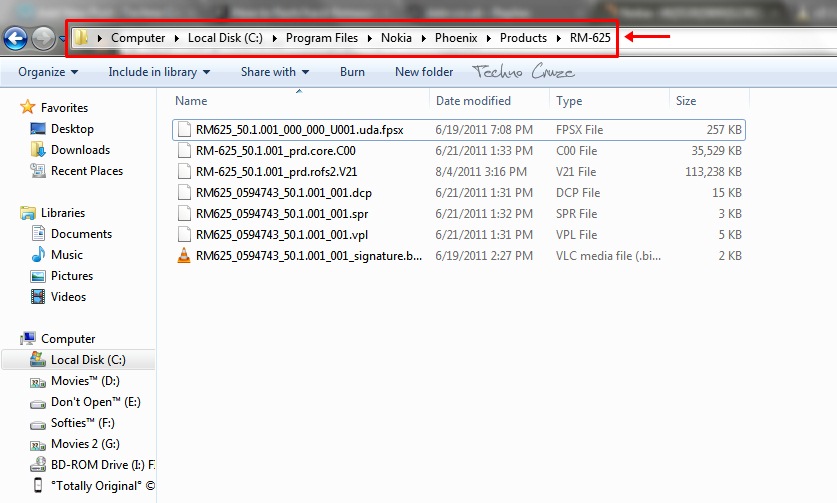Viewport: 837px width, 503px height.
Task: Click file icon of prd.core.C00 file
Action: tap(184, 151)
